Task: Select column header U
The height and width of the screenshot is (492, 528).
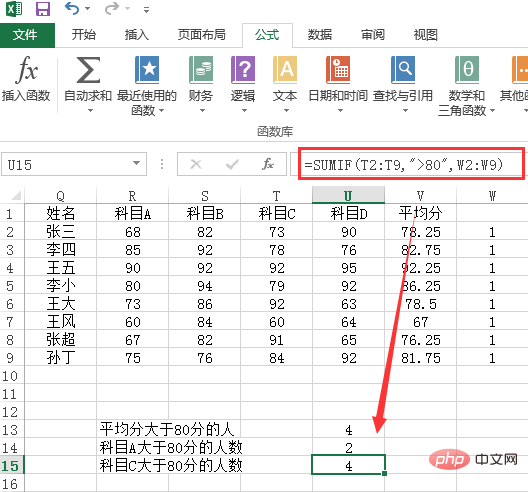Action: coord(348,195)
